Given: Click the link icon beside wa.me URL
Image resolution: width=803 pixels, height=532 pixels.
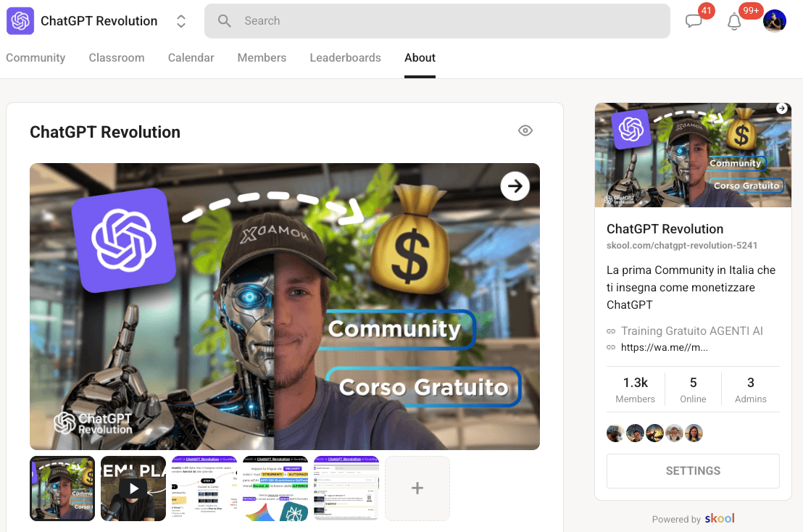Looking at the screenshot, I should tap(611, 347).
